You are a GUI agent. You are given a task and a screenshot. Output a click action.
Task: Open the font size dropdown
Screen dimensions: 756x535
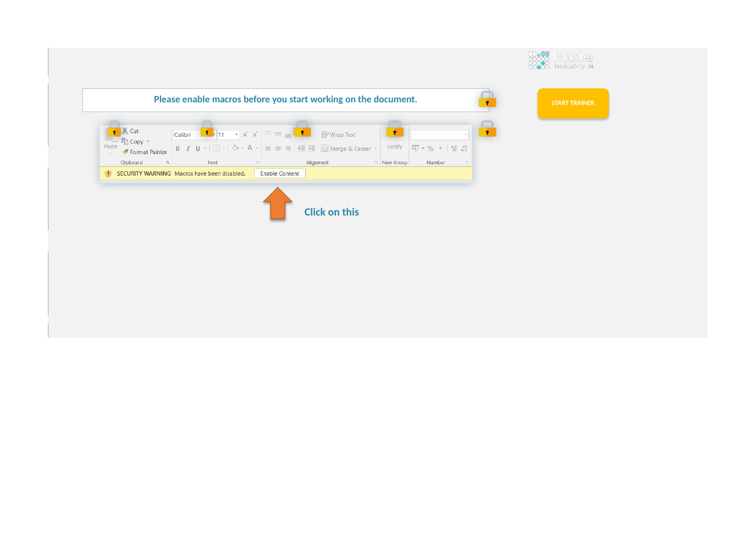tap(236, 135)
